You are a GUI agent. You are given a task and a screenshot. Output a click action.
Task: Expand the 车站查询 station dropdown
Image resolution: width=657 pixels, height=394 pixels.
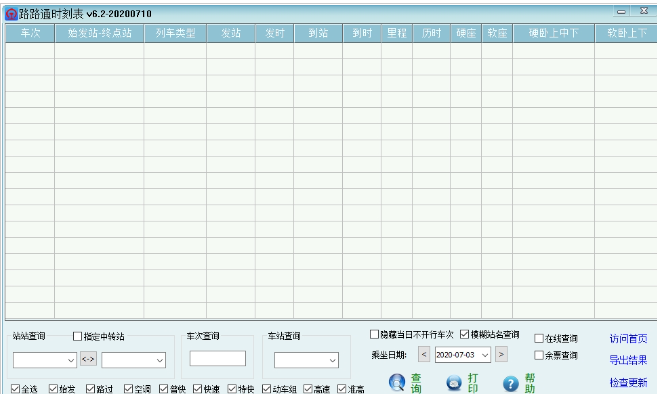click(x=333, y=360)
